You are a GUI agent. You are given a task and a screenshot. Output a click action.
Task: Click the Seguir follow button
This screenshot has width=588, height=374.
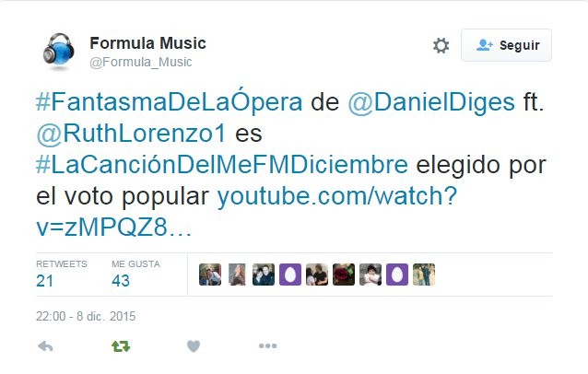pos(506,45)
